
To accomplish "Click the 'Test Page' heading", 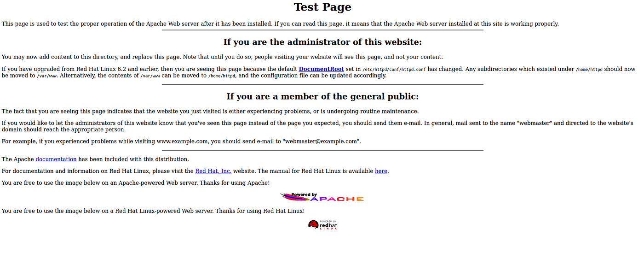I will pos(322,7).
